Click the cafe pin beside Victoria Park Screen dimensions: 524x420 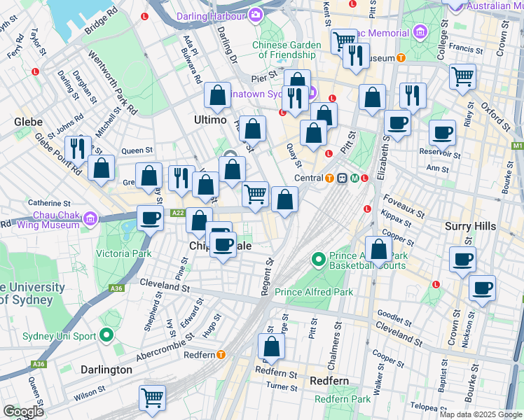pos(150,219)
